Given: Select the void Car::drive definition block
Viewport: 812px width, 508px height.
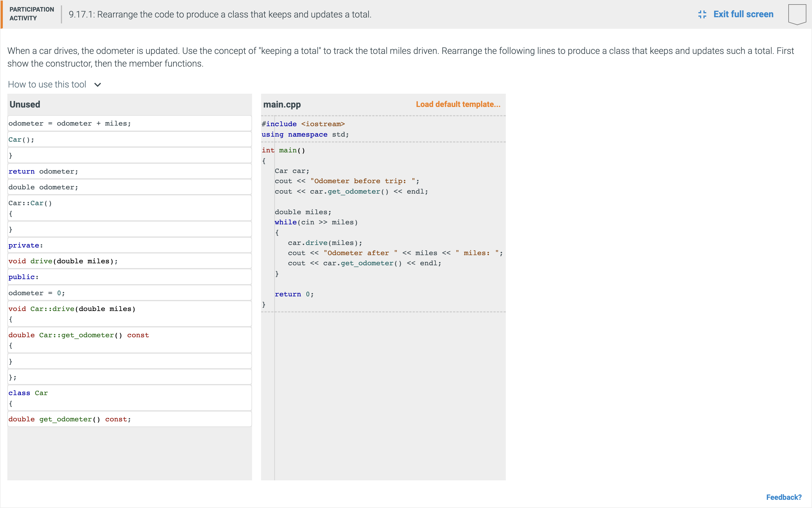Looking at the screenshot, I should click(x=129, y=314).
